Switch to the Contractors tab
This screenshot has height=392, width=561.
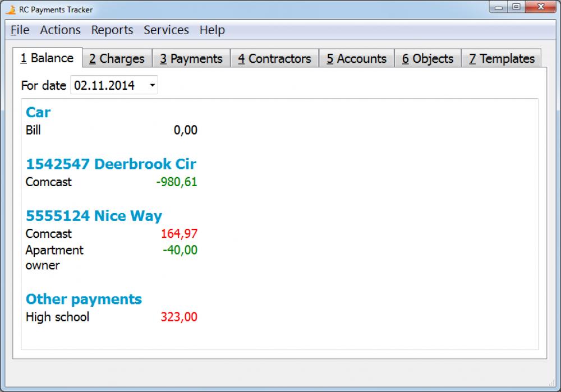274,58
